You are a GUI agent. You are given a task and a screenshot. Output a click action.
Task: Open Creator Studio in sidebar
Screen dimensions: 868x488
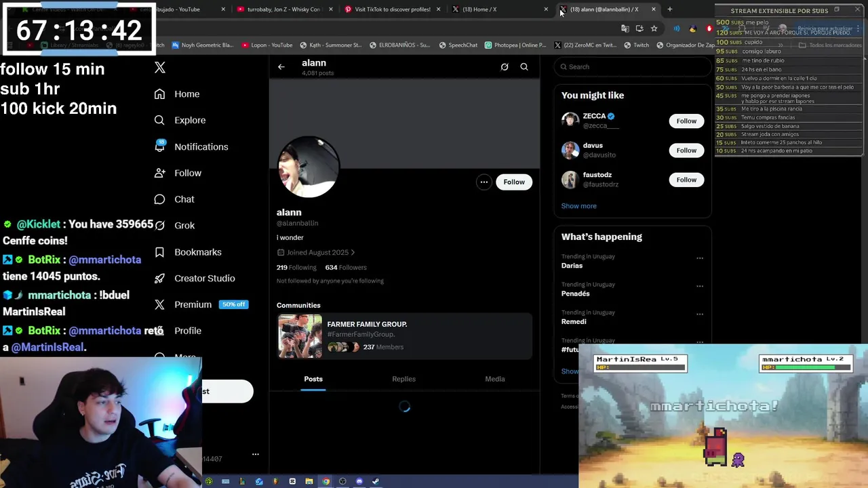click(195, 278)
